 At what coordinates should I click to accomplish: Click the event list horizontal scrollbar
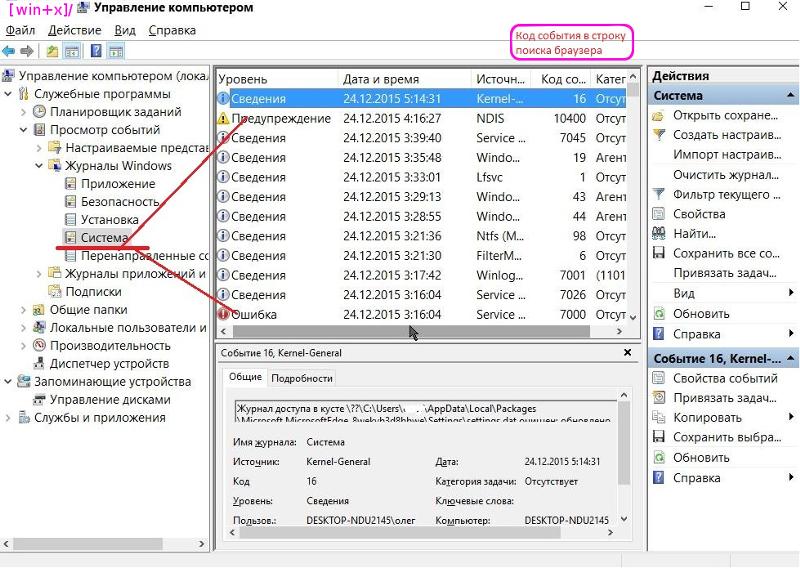tap(411, 331)
